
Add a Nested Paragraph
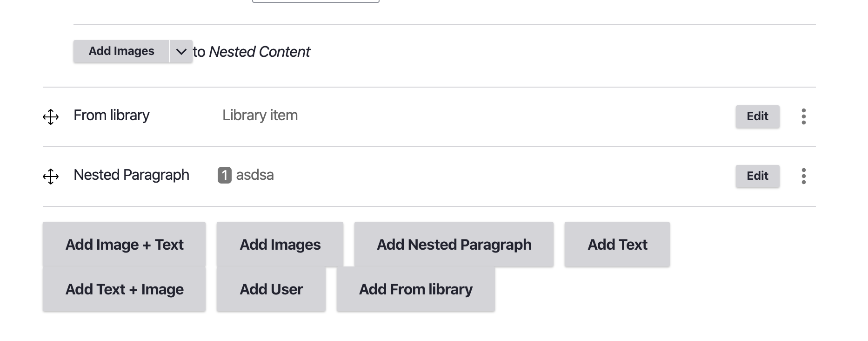point(454,245)
